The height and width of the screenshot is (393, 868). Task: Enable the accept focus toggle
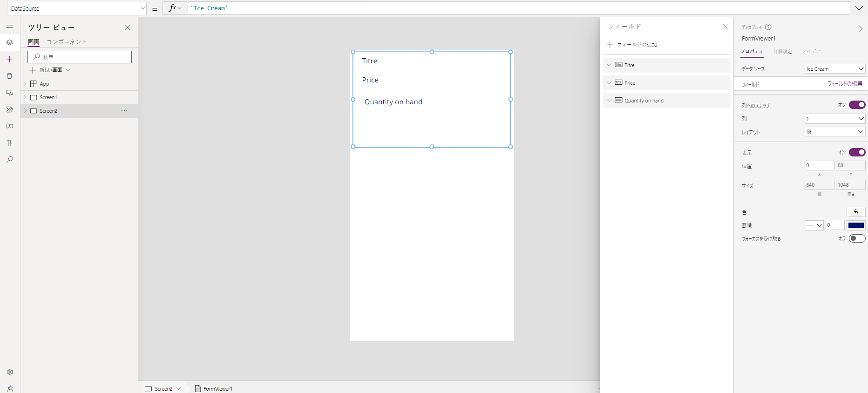[x=857, y=238]
